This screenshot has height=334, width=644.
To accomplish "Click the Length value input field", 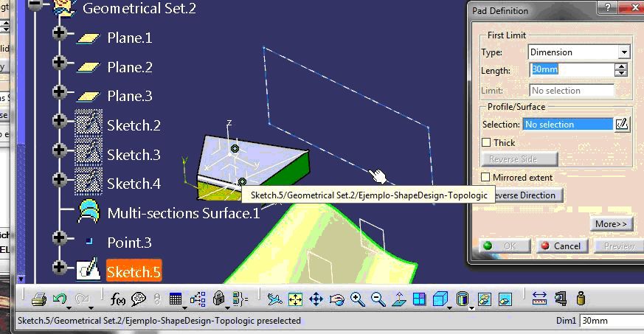I will pyautogui.click(x=572, y=70).
